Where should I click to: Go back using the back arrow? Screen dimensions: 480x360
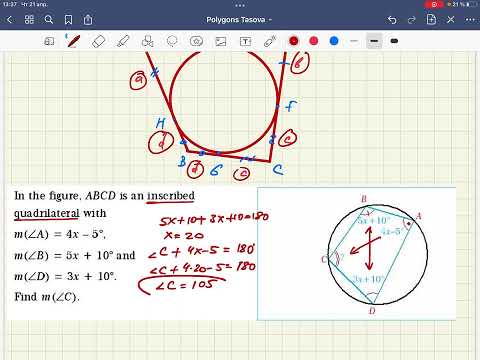pyautogui.click(x=10, y=20)
